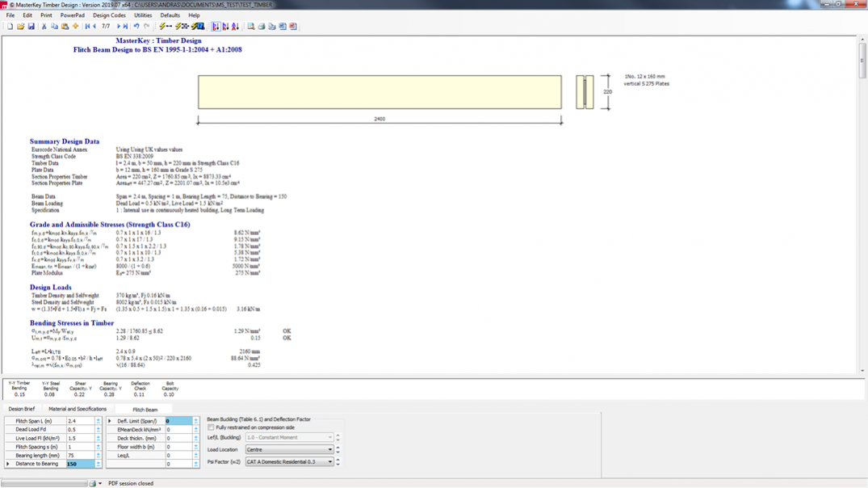This screenshot has width=868, height=488.
Task: Click stepper beside Lef/L Buckling dropdown
Action: 338,438
